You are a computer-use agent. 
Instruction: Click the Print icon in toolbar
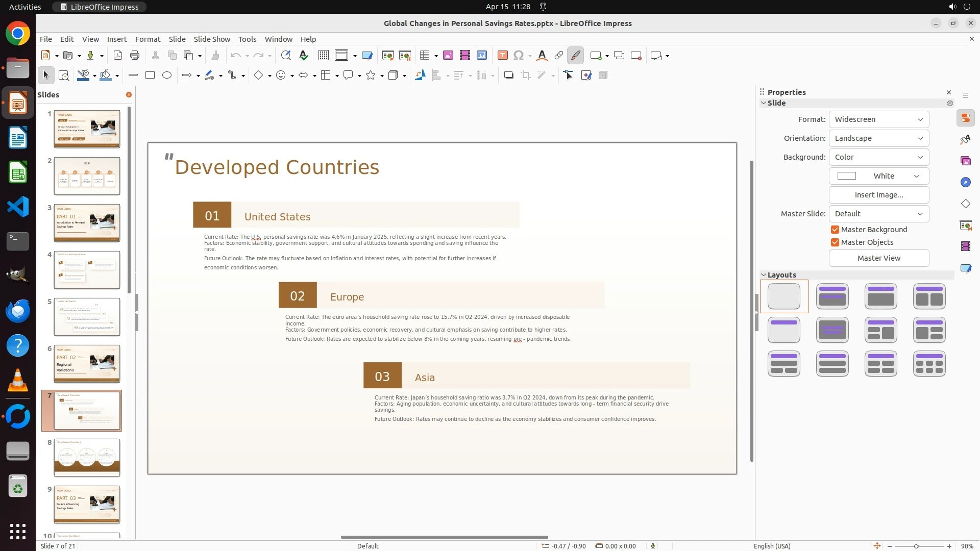coord(135,56)
